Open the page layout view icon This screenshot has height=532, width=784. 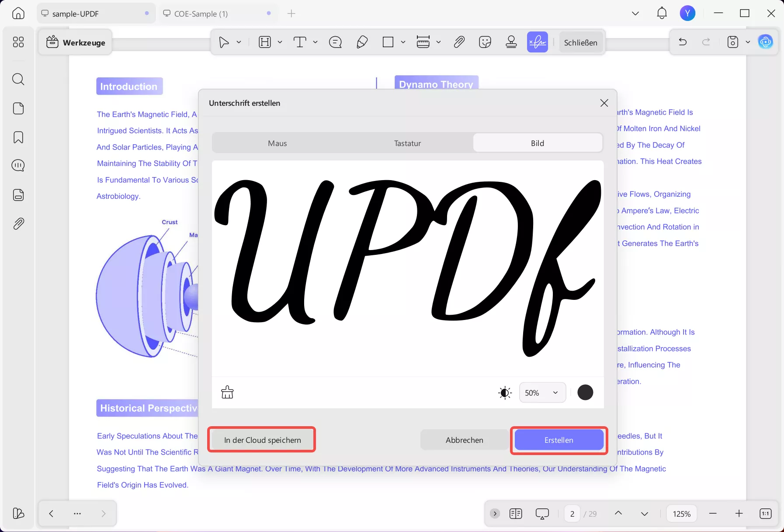516,514
